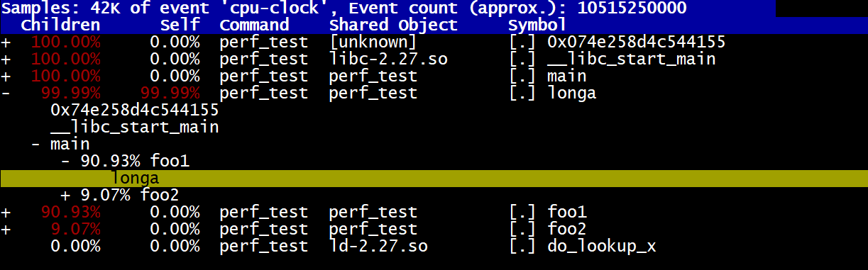
Task: Select the libc-2.27.so shared object entry
Action: coord(388,59)
